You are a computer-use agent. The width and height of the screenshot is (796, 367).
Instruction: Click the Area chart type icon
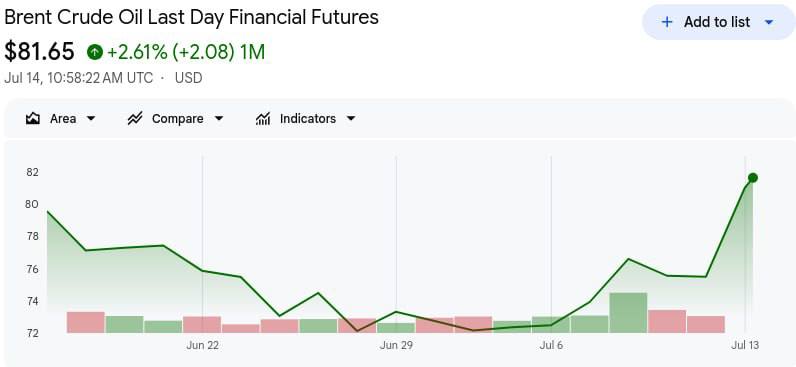pyautogui.click(x=33, y=119)
